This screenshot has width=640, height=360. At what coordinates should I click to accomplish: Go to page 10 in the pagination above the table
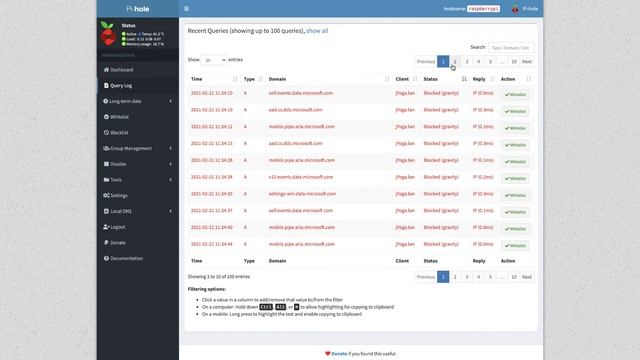[514, 62]
